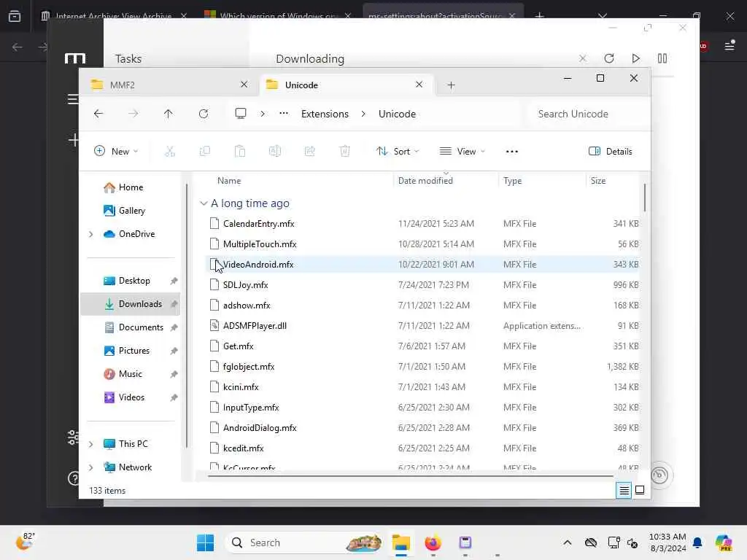747x560 pixels.
Task: Click Unicode in breadcrumb path
Action: pos(397,114)
